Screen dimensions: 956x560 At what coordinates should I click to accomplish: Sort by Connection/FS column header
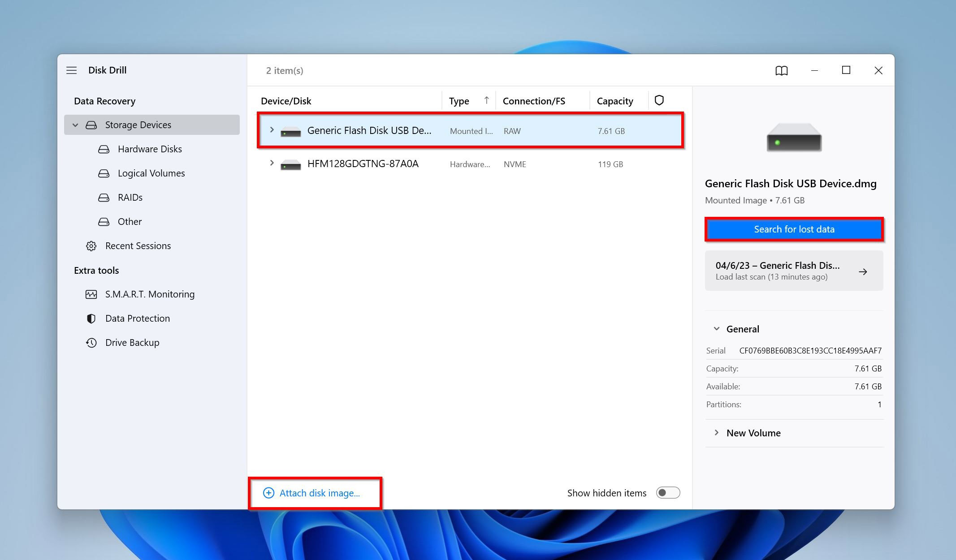tap(534, 101)
